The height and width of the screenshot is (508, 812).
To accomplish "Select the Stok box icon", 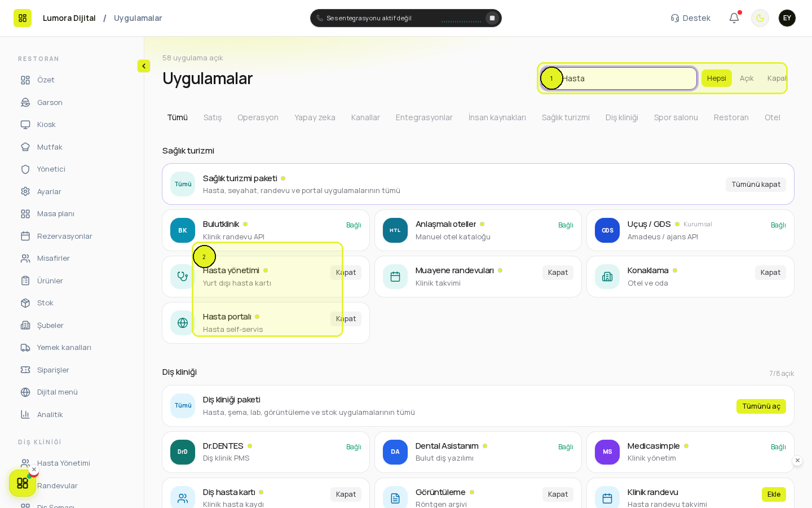I will point(25,303).
